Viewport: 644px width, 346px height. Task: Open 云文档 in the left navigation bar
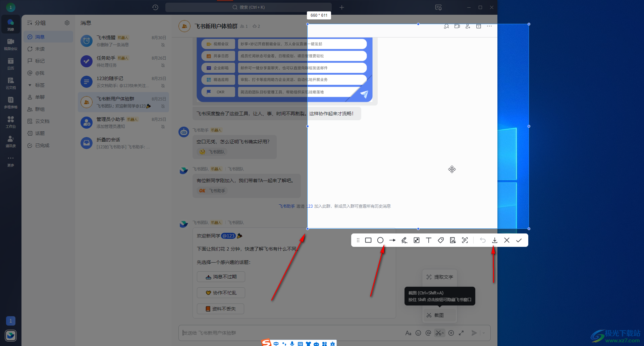(x=11, y=83)
